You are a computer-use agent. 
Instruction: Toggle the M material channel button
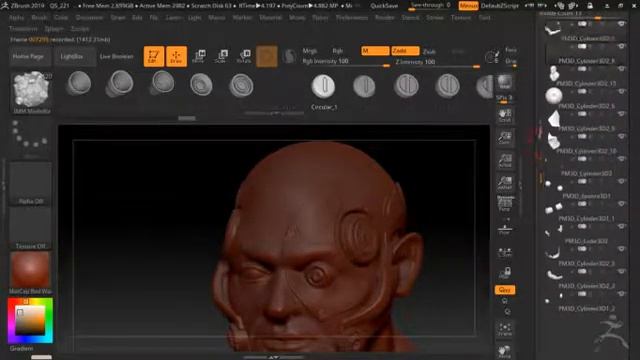click(x=375, y=51)
